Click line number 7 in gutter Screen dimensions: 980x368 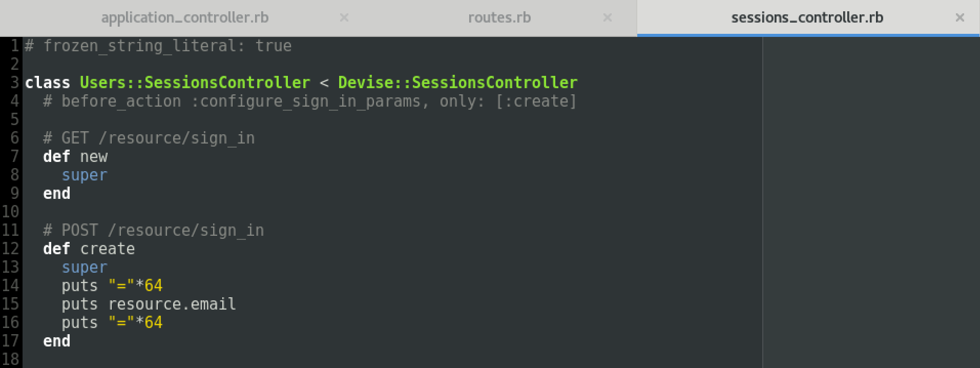point(14,156)
